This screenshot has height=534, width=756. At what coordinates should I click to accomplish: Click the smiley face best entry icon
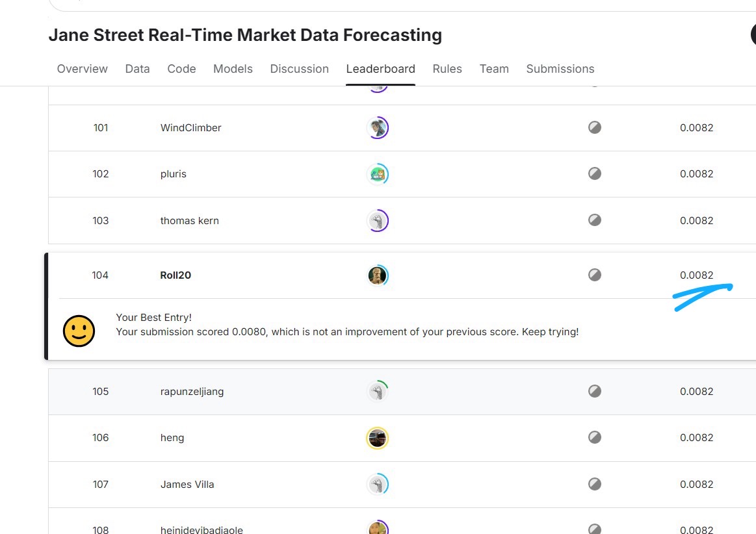coord(79,331)
